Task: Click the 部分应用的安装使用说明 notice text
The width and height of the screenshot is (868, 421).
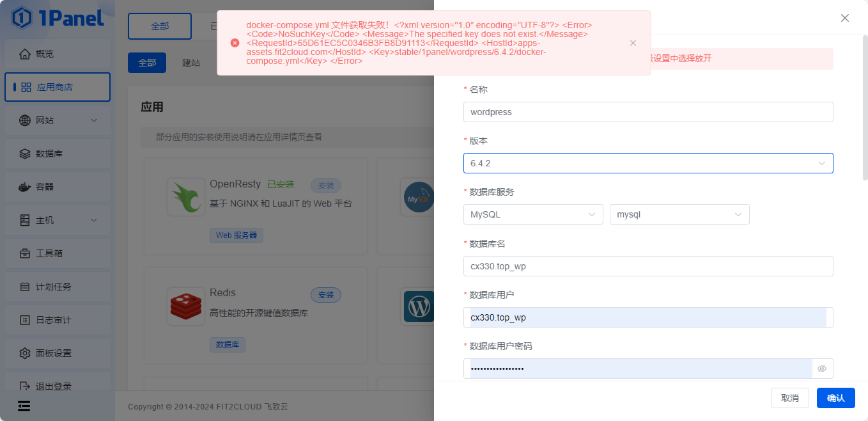Action: coord(239,137)
